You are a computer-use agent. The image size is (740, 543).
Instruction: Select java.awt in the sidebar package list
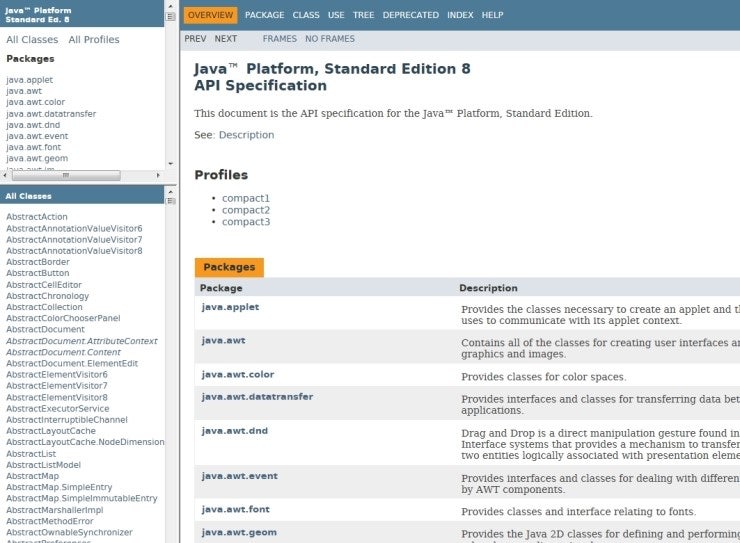(24, 91)
